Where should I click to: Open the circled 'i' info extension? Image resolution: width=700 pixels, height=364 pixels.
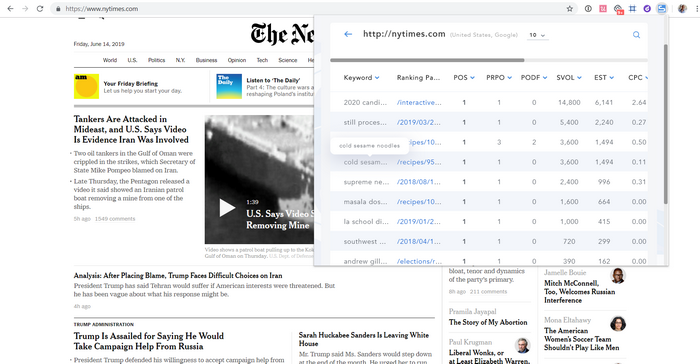click(x=588, y=8)
